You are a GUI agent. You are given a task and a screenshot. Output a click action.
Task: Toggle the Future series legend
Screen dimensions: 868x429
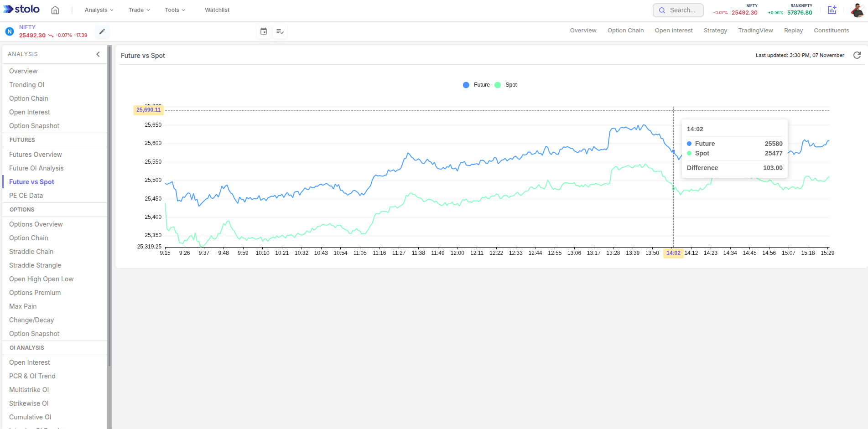click(476, 85)
